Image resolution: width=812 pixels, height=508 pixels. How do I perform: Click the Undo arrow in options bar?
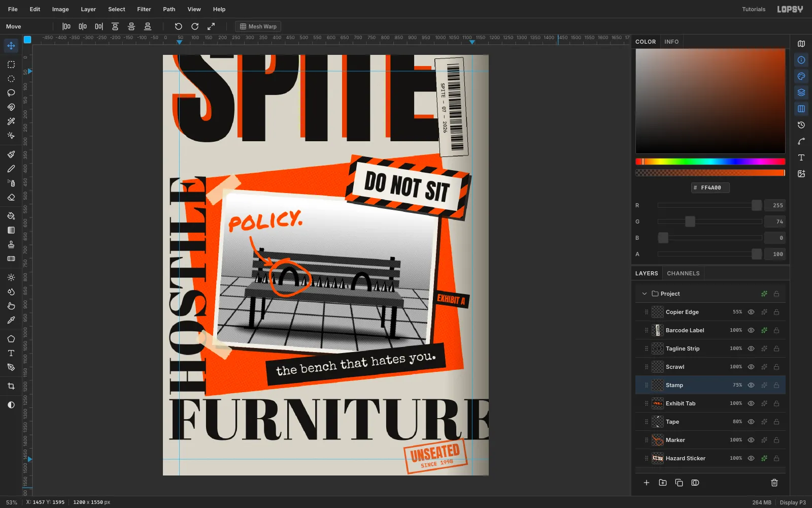(x=179, y=26)
